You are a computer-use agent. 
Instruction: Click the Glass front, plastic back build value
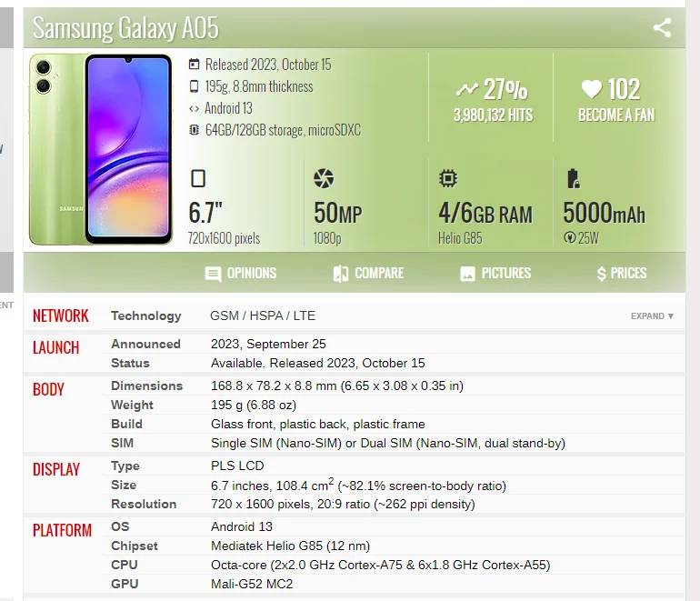318,424
